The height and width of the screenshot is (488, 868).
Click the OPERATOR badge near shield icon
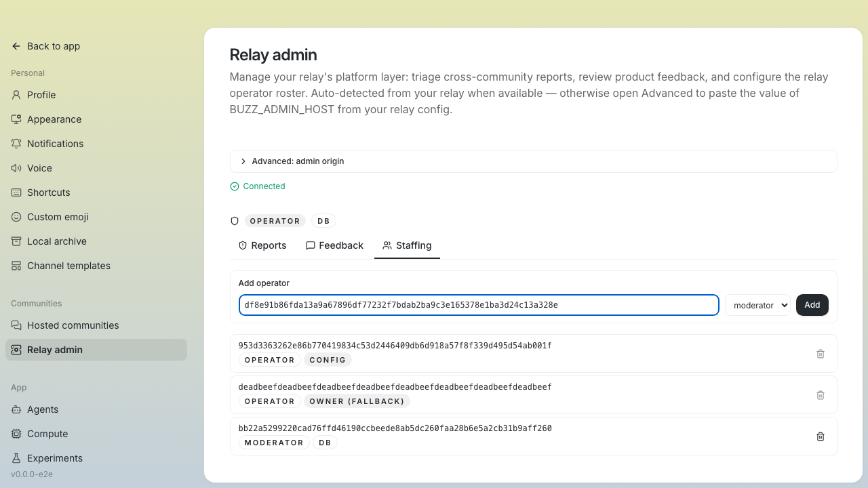coord(275,221)
